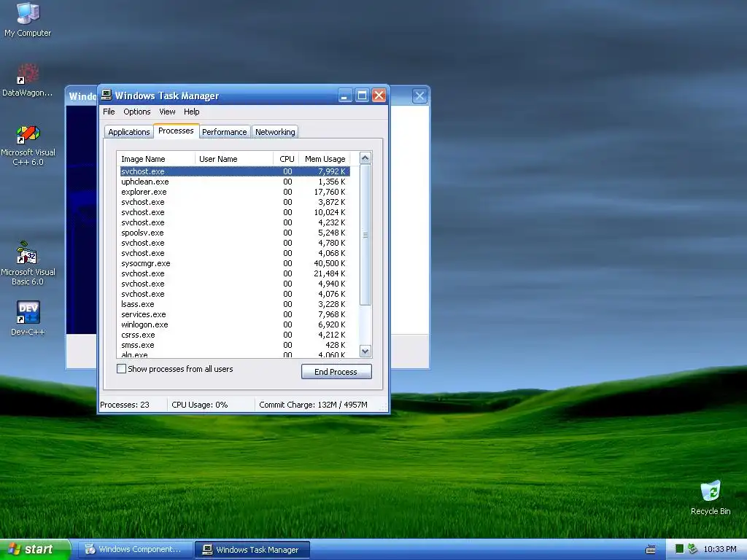Open the View menu
This screenshot has height=560, width=747.
(167, 112)
